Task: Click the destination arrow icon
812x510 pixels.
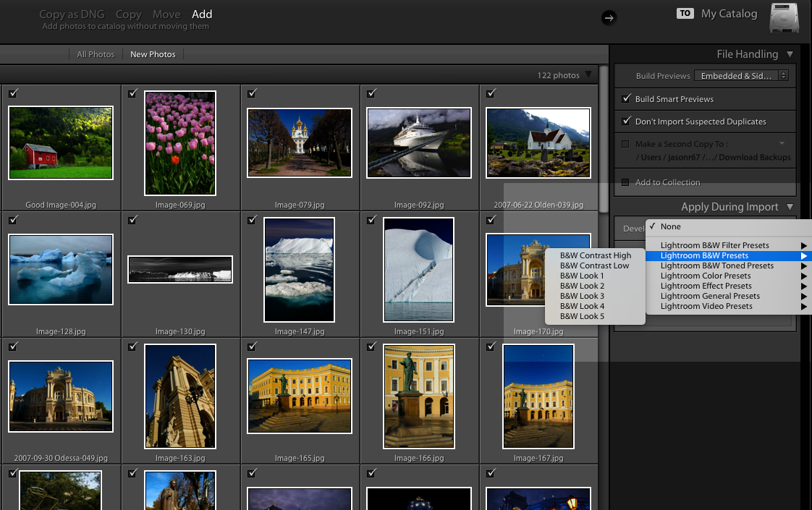Action: tap(609, 18)
